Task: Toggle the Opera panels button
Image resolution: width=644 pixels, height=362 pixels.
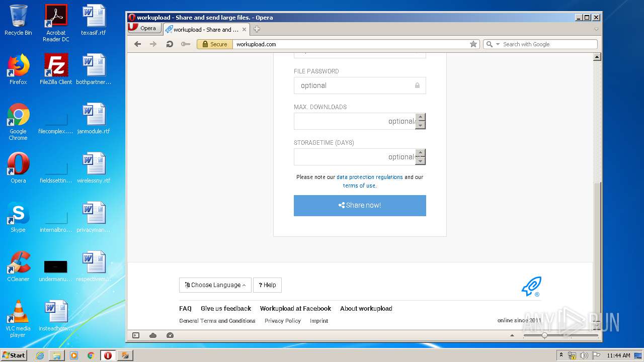Action: (x=136, y=335)
